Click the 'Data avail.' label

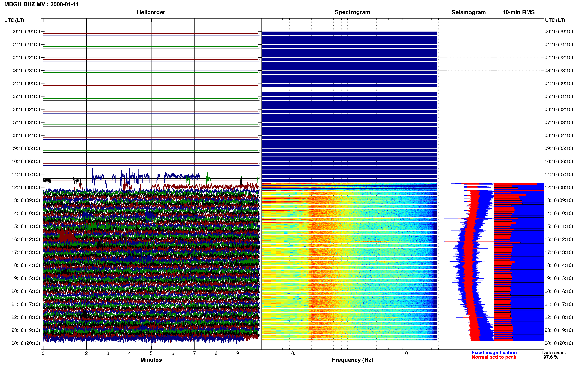click(554, 352)
